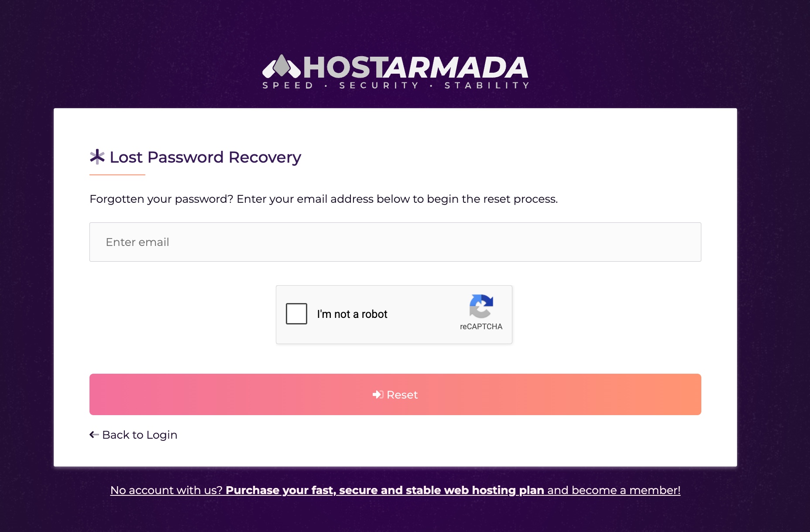Click the left arrow icon before Back to Login

click(x=94, y=435)
